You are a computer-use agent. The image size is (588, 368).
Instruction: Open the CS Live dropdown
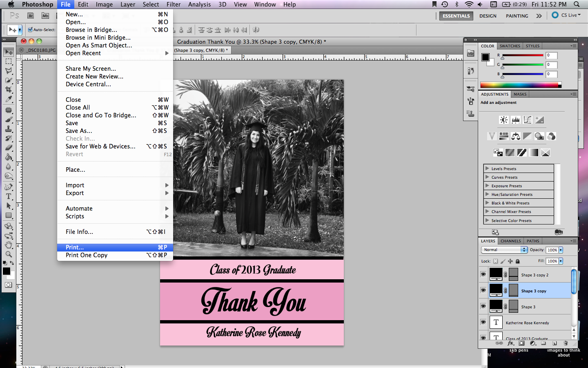click(566, 15)
